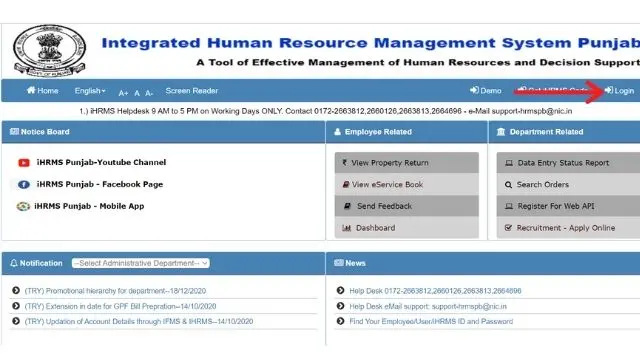Click the Demo sign-in icon
This screenshot has height=360, width=640.
point(474,90)
